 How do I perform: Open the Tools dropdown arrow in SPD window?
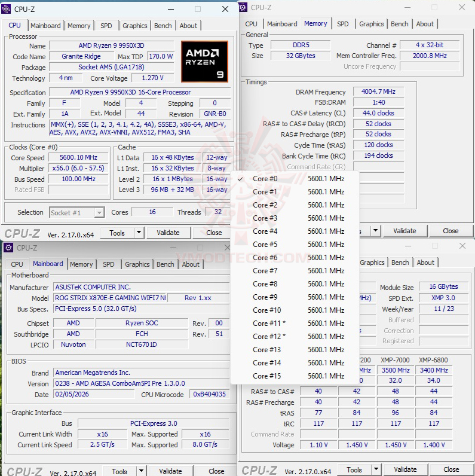pos(376,469)
